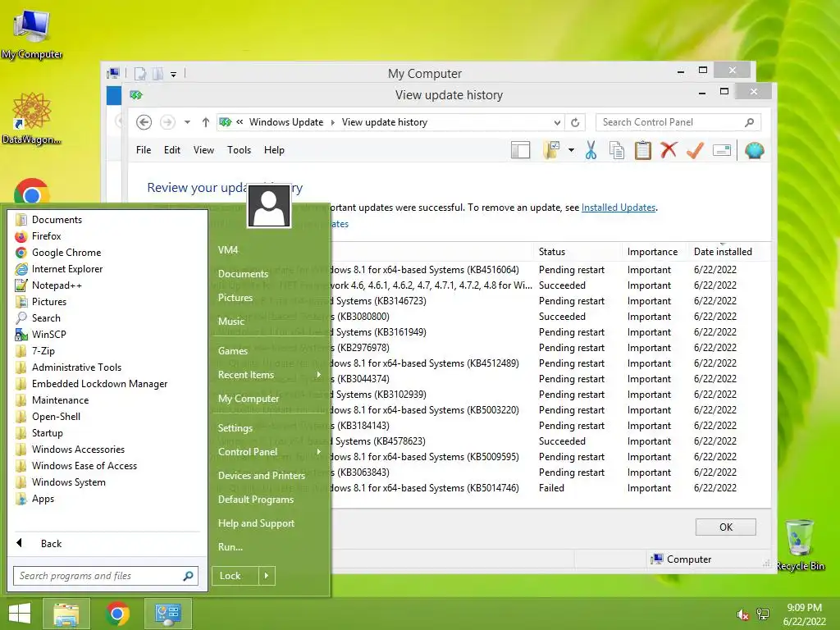This screenshot has width=840, height=630.
Task: Click the Copy toolbar icon
Action: click(617, 151)
